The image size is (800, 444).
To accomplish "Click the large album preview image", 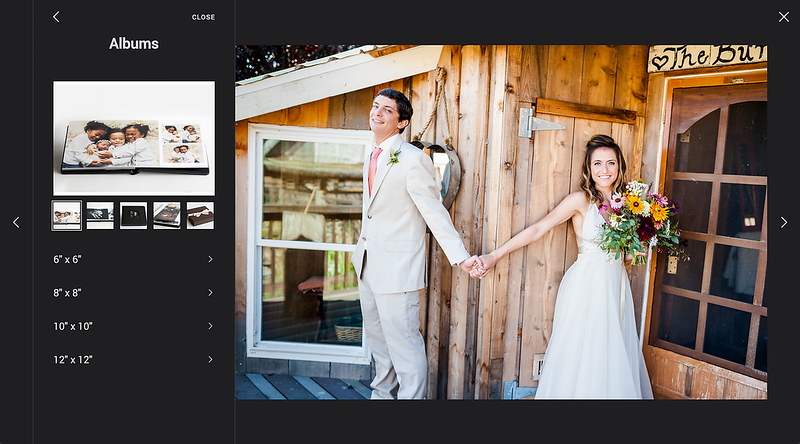I will pos(134,138).
